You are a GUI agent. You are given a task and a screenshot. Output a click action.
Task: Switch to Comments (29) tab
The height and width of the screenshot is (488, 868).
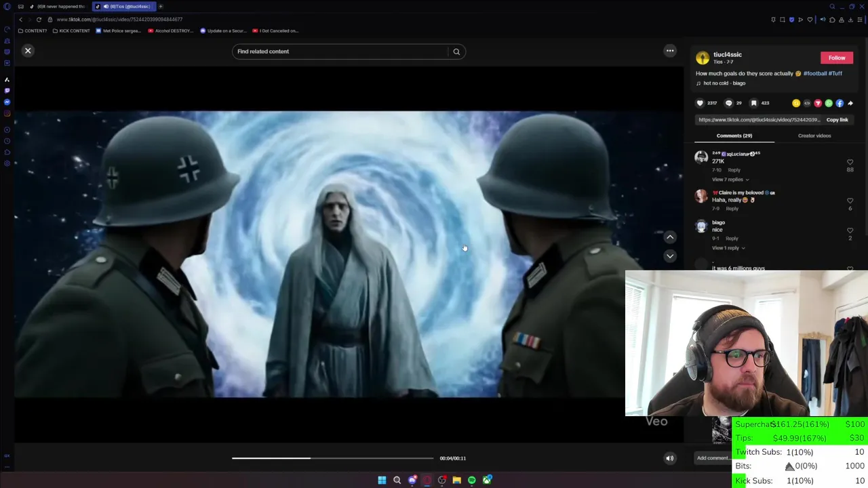pos(734,136)
